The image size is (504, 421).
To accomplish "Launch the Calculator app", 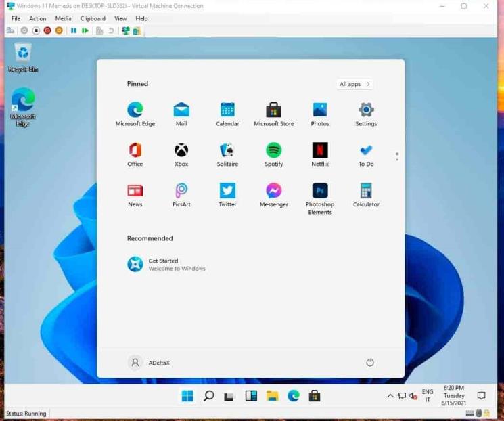I will (x=366, y=195).
